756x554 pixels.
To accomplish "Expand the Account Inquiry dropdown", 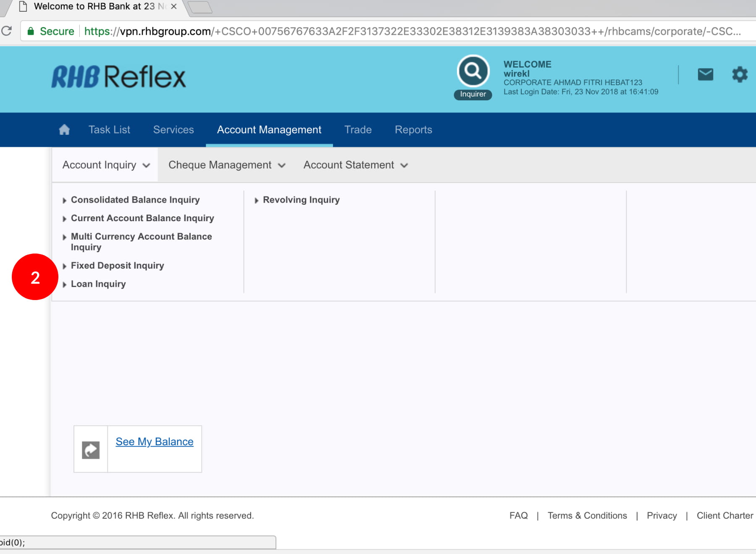I will (x=105, y=165).
